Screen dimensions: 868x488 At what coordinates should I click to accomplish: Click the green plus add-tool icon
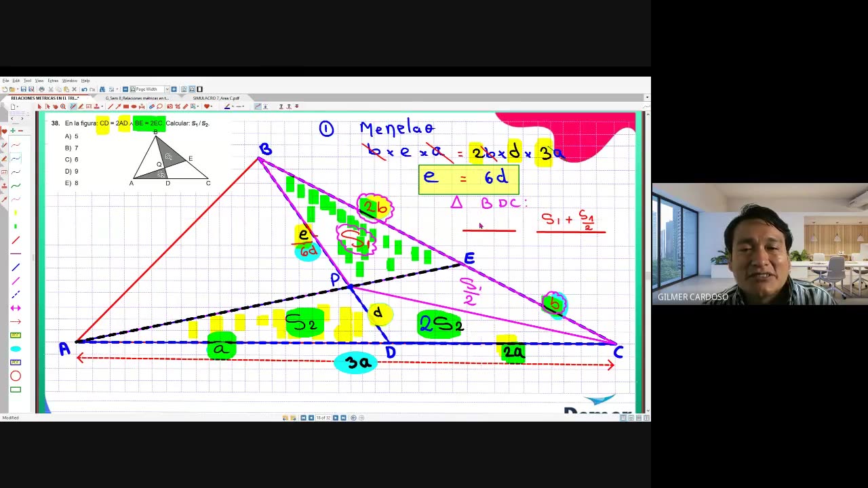tap(12, 131)
